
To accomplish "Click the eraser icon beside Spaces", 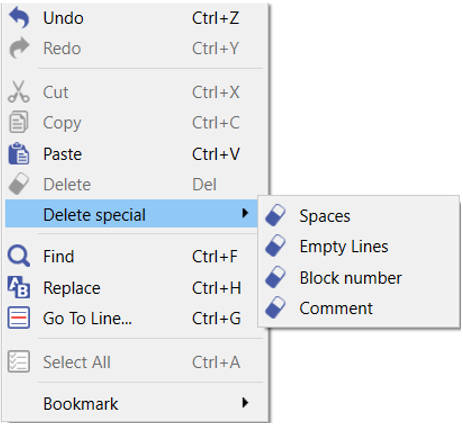I will coord(275,215).
